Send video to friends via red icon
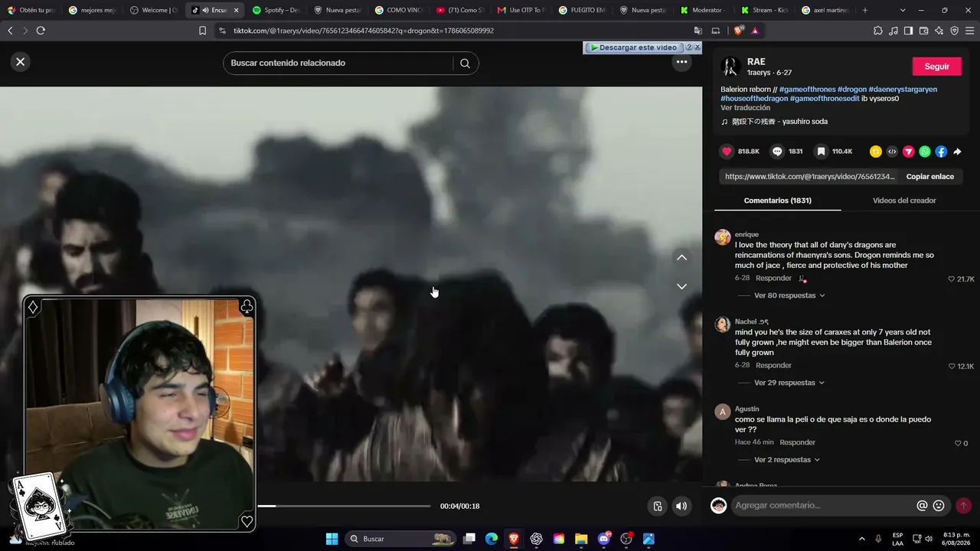This screenshot has height=551, width=980. [908, 152]
